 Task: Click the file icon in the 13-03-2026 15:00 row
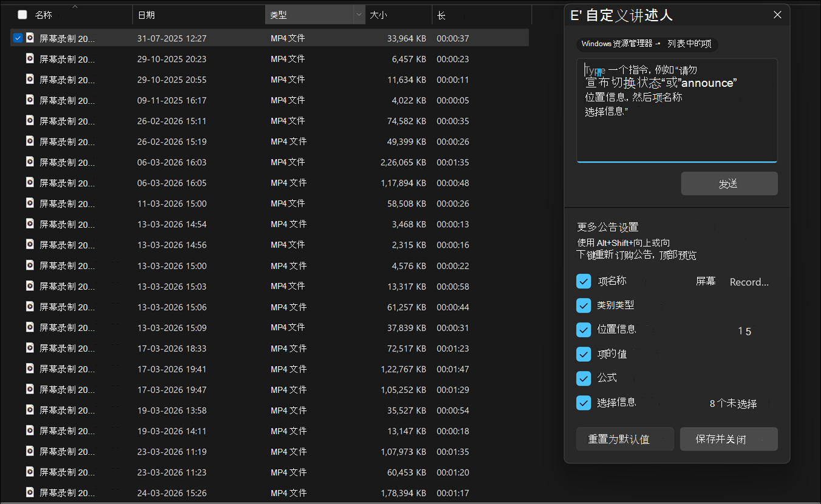tap(29, 265)
